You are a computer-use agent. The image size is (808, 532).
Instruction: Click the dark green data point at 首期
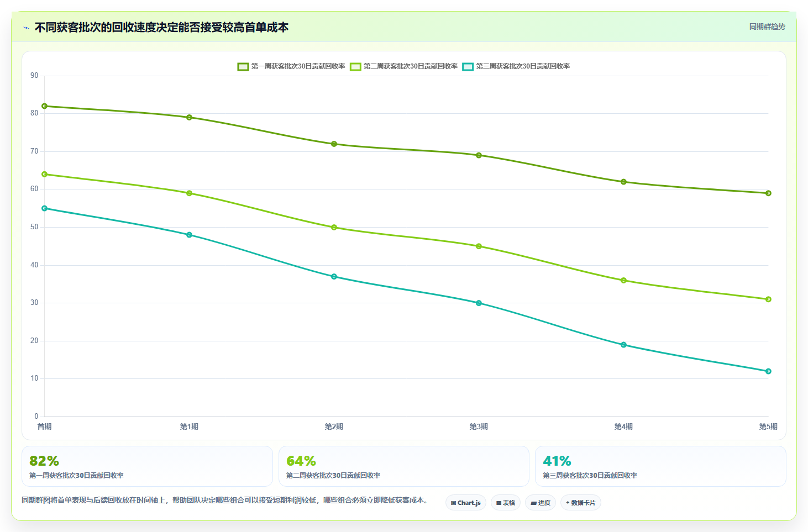pos(45,106)
